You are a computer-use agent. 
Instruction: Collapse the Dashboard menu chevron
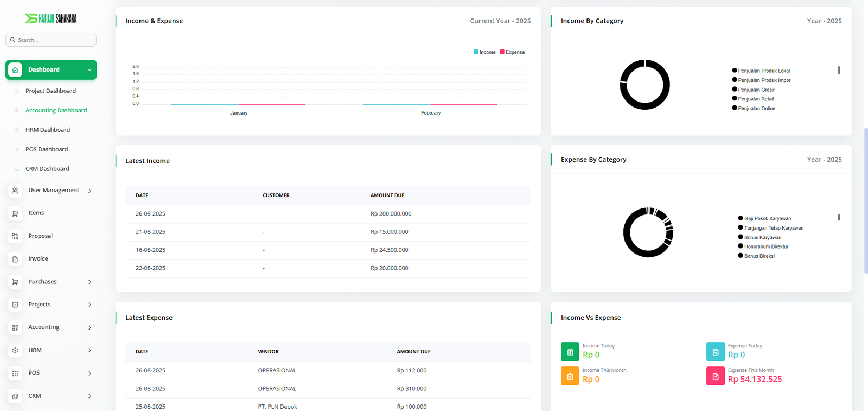[x=90, y=70]
